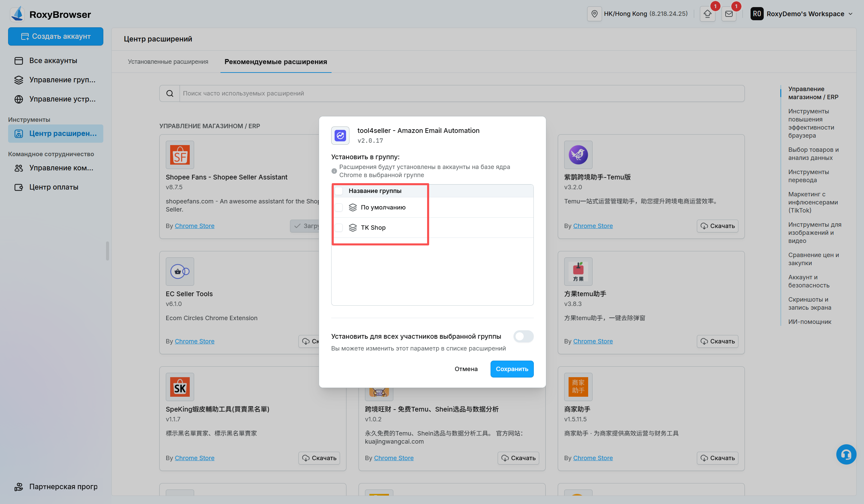Jump to Инструменты перевода section
Viewport: 864px width, 504px height.
(808, 176)
